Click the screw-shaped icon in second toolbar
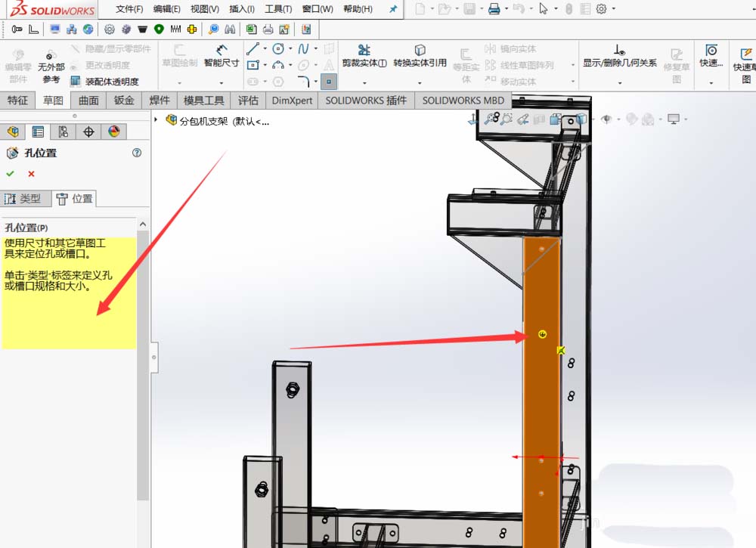Screen dimensions: 756x548 click(x=17, y=29)
